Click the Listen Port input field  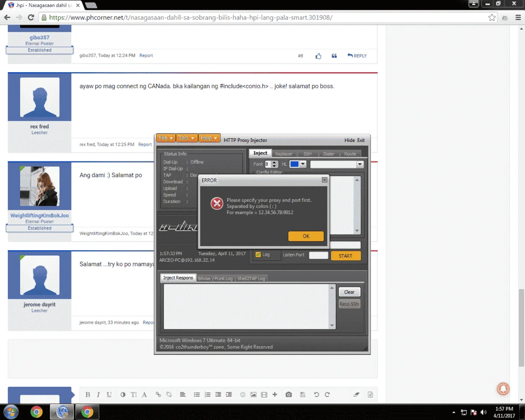[318, 255]
